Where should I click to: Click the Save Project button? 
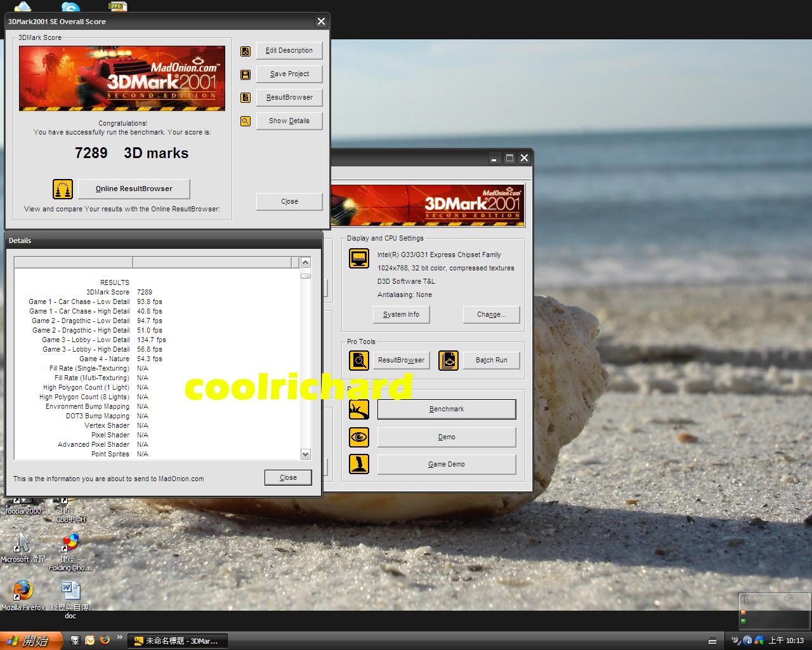(x=289, y=74)
